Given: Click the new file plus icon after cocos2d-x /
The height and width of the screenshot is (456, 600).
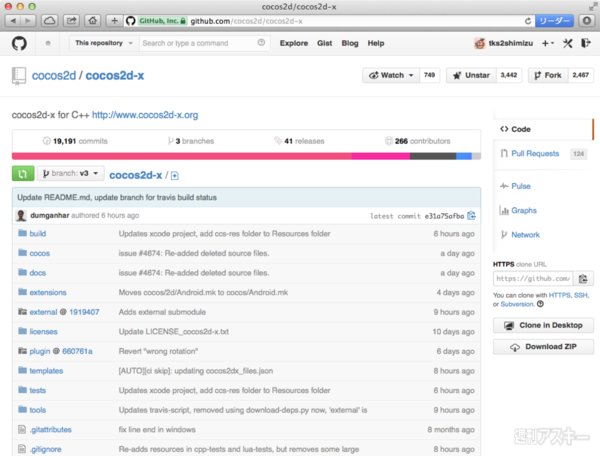Looking at the screenshot, I should [x=174, y=176].
